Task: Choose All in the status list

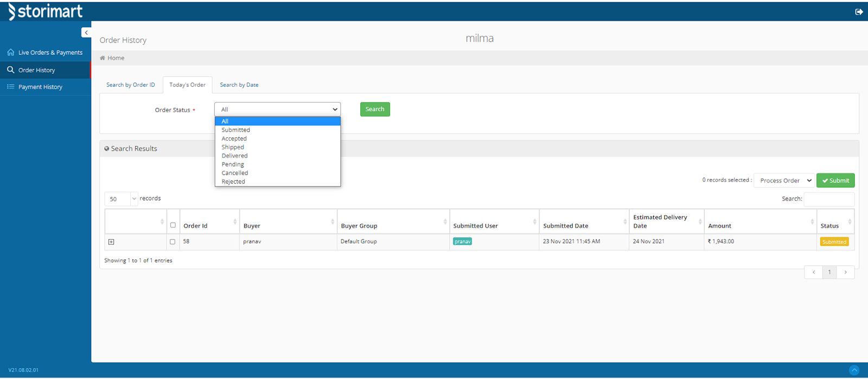Action: (278, 121)
